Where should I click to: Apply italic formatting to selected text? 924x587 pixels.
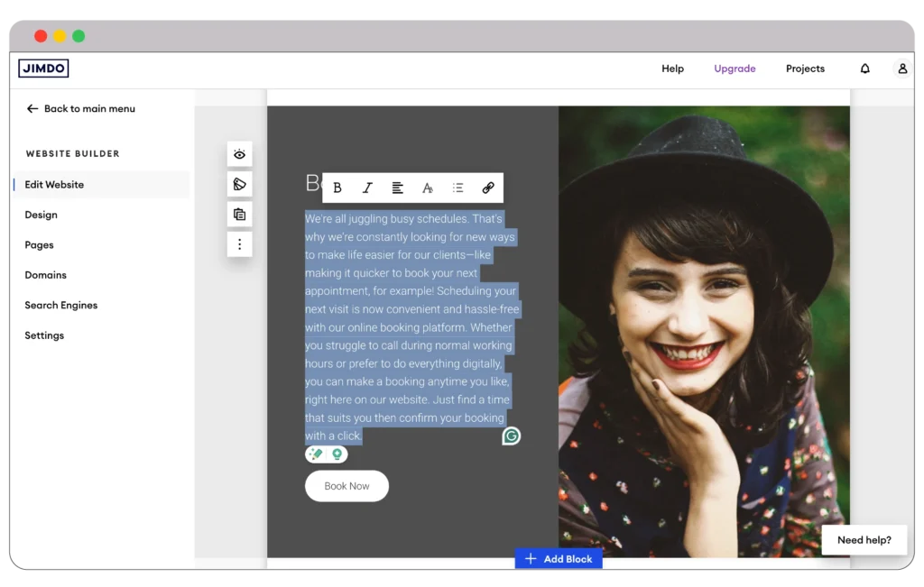point(367,188)
